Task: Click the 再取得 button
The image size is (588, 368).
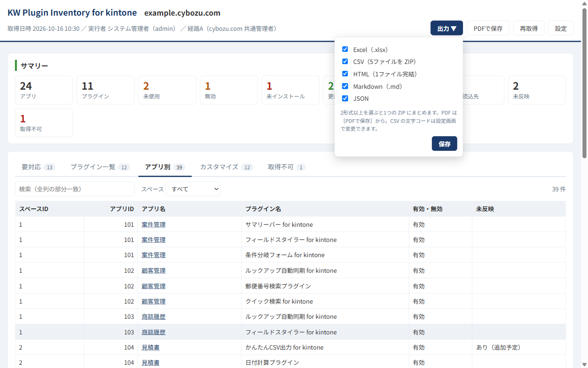Action: (x=529, y=28)
